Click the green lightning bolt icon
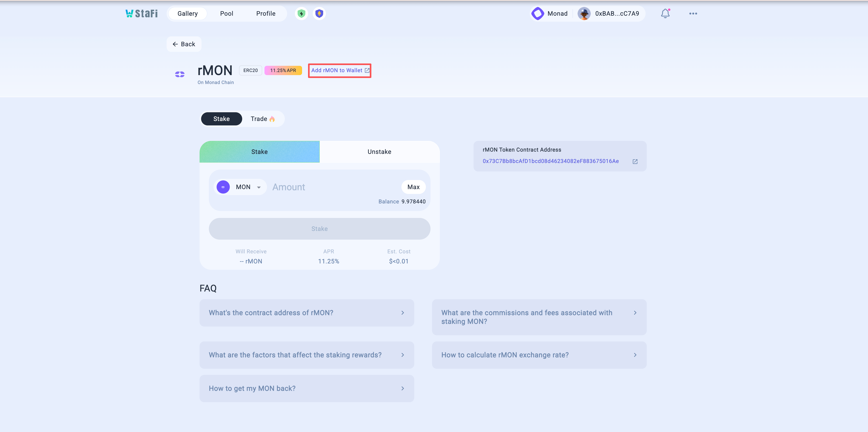This screenshot has height=432, width=868. coord(301,14)
